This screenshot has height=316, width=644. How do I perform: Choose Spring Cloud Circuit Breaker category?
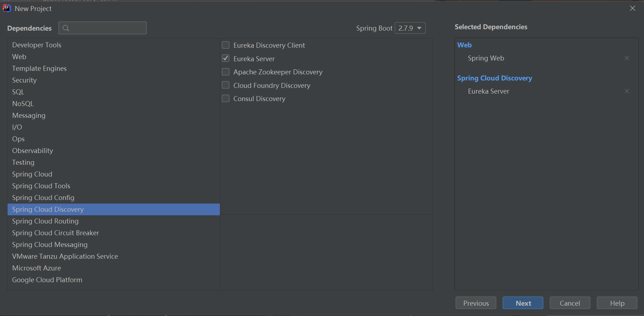click(56, 233)
